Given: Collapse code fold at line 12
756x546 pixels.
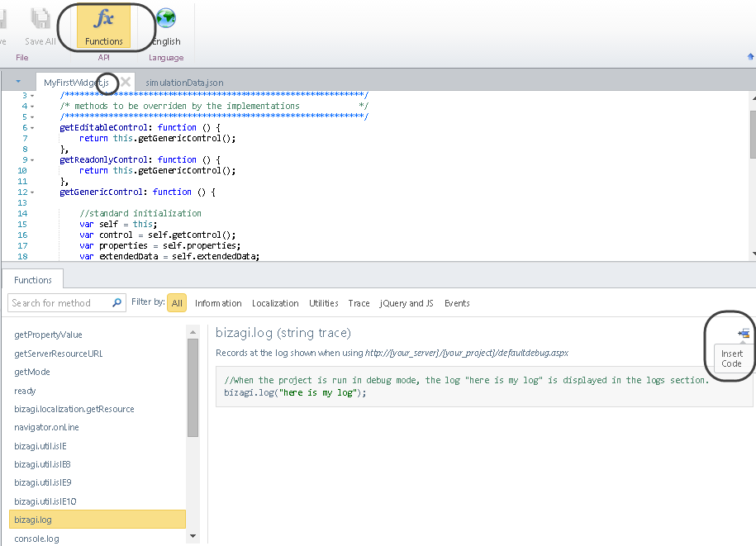Looking at the screenshot, I should tap(32, 192).
